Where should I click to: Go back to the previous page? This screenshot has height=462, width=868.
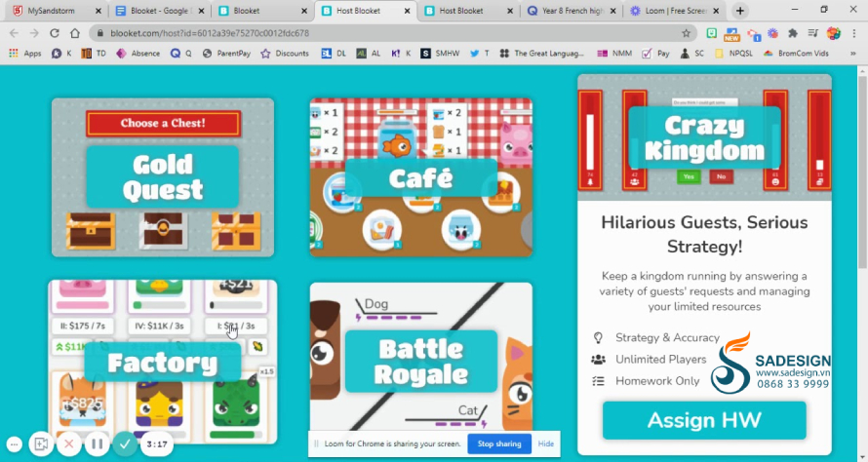14,33
